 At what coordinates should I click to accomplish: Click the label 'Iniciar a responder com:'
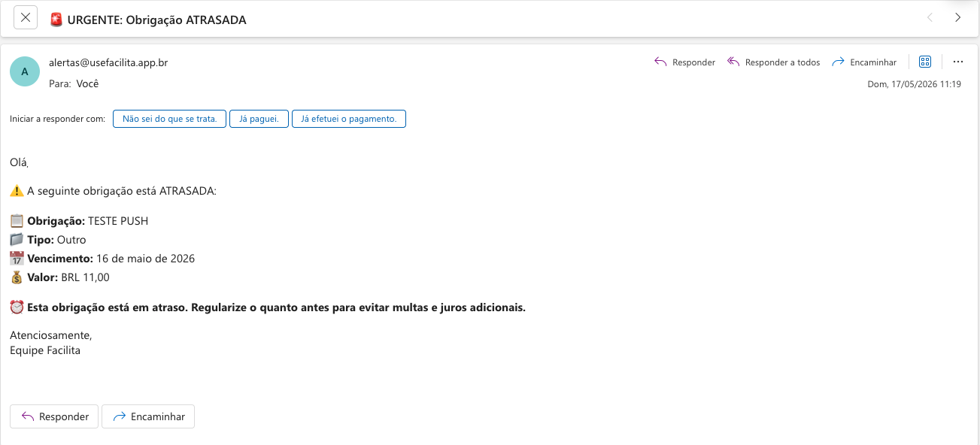(x=58, y=119)
